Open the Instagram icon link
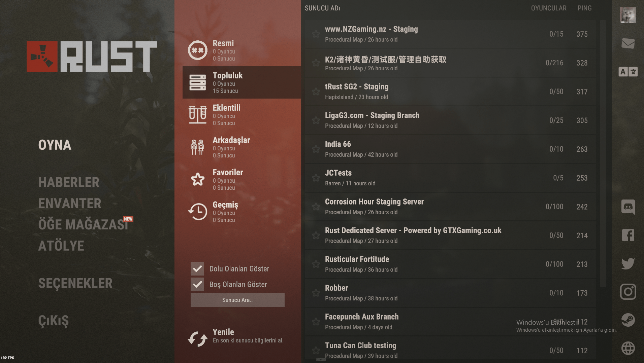This screenshot has width=644, height=363. 628,292
